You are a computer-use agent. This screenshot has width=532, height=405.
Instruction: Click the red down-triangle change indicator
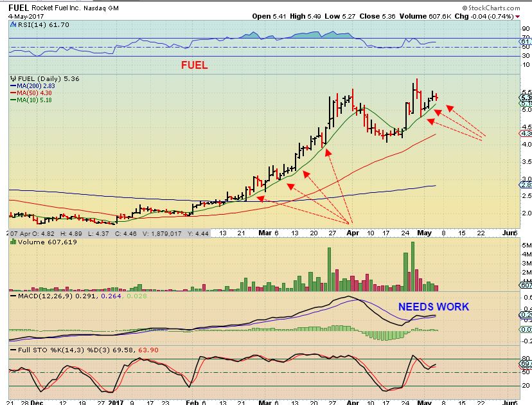click(517, 17)
